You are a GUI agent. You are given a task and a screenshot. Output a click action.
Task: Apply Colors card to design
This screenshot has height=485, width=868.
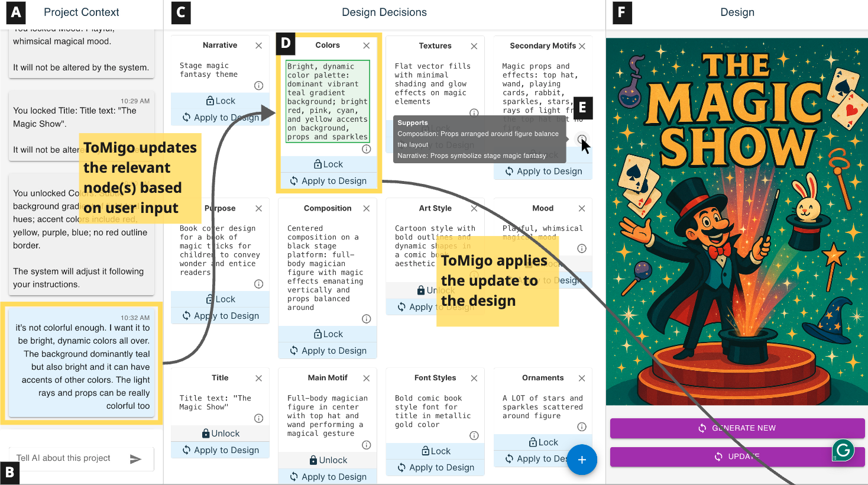[x=329, y=181]
